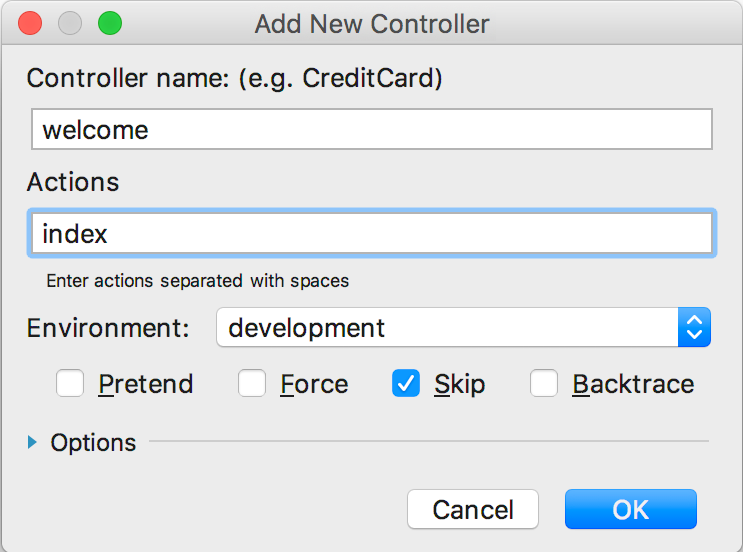
Task: Turn on the Backtrace checkbox
Action: 544,384
